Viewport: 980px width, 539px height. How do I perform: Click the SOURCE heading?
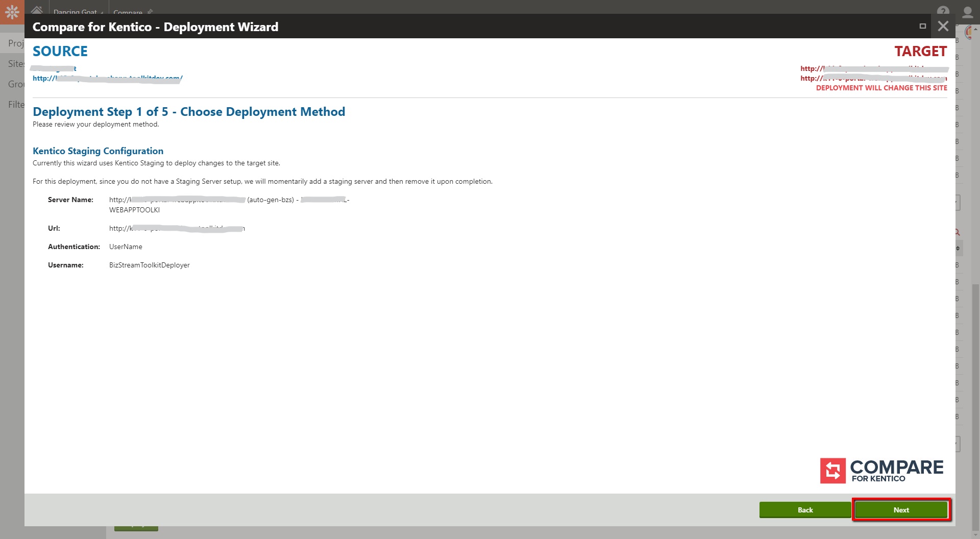60,51
